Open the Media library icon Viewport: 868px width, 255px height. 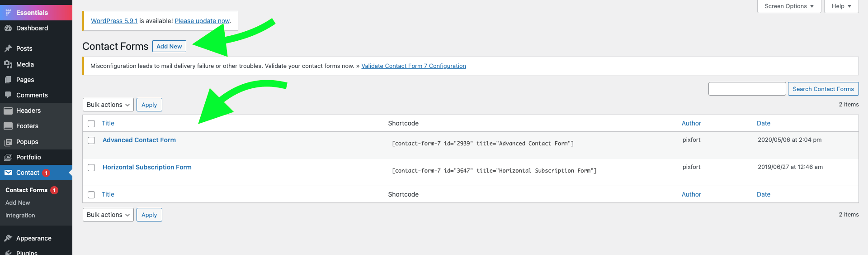(8, 64)
